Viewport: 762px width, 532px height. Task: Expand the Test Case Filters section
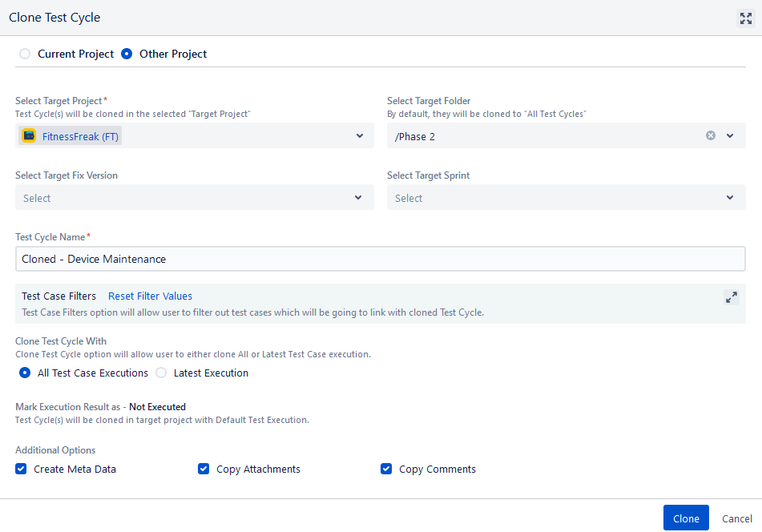point(731,296)
